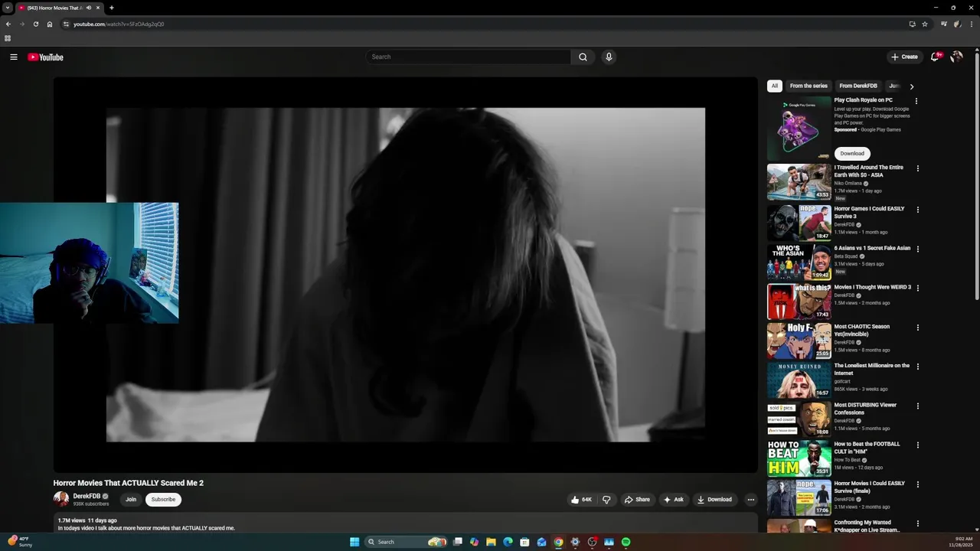
Task: Open Microsoft Edge from the taskbar
Action: tap(508, 542)
